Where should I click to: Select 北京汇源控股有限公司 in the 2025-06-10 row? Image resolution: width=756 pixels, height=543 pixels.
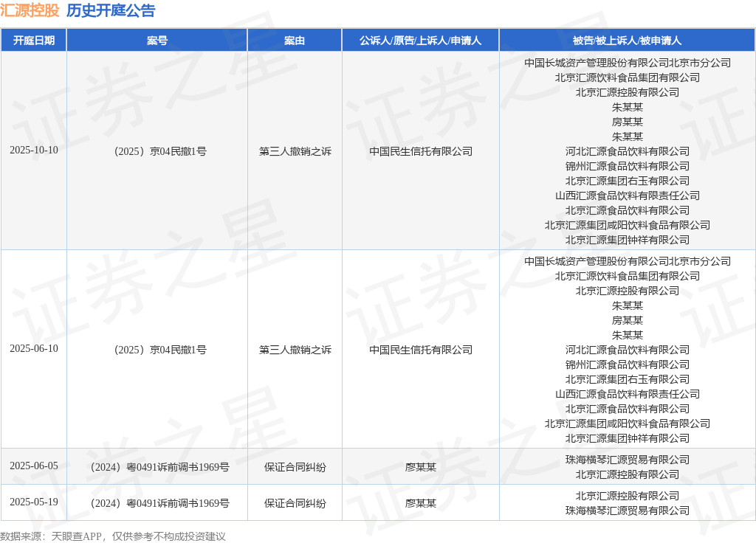628,291
